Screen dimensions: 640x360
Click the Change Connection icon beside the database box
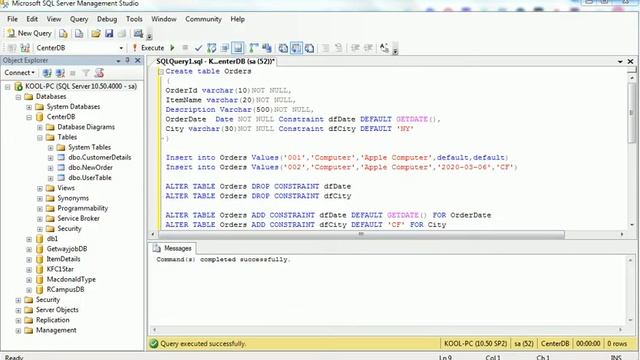coord(25,48)
